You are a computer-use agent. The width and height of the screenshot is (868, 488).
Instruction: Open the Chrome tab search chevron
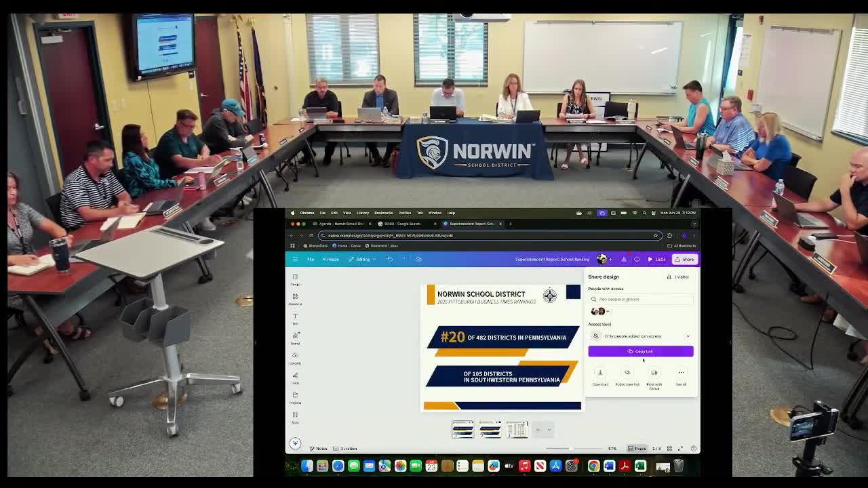694,224
